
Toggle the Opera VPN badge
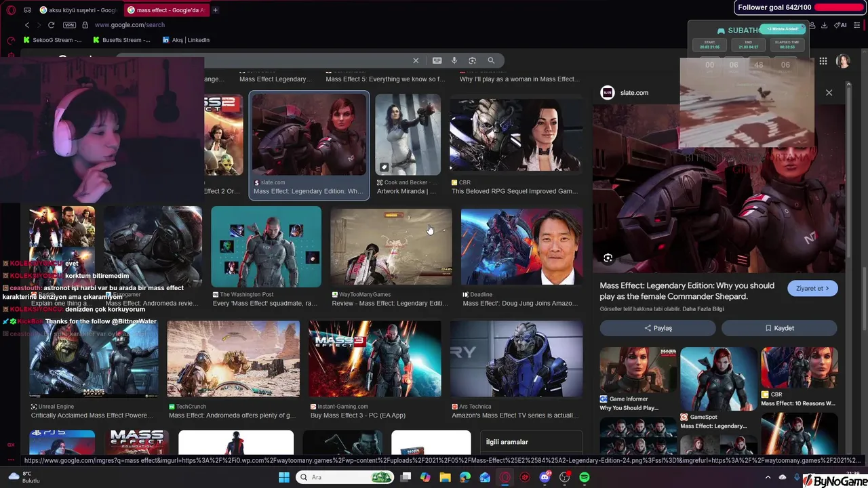pos(69,25)
